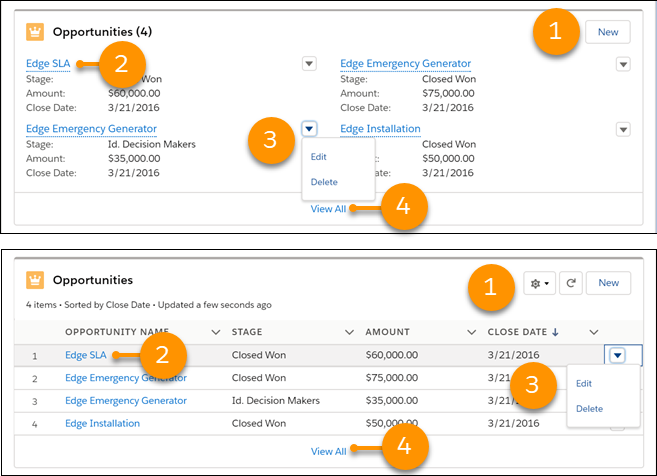657x476 pixels.
Task: Expand the Amount column header menu
Action: [471, 332]
